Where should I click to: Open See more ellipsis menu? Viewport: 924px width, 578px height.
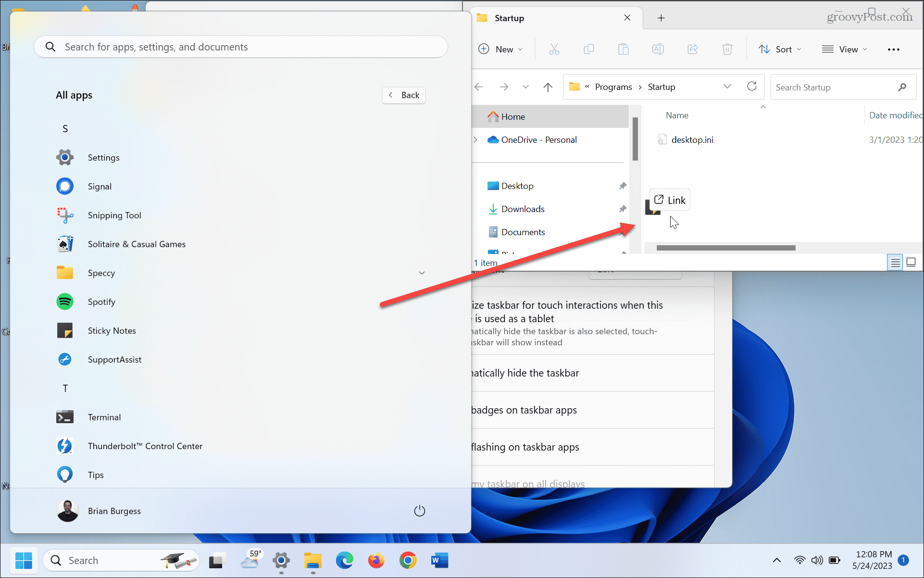click(x=894, y=49)
